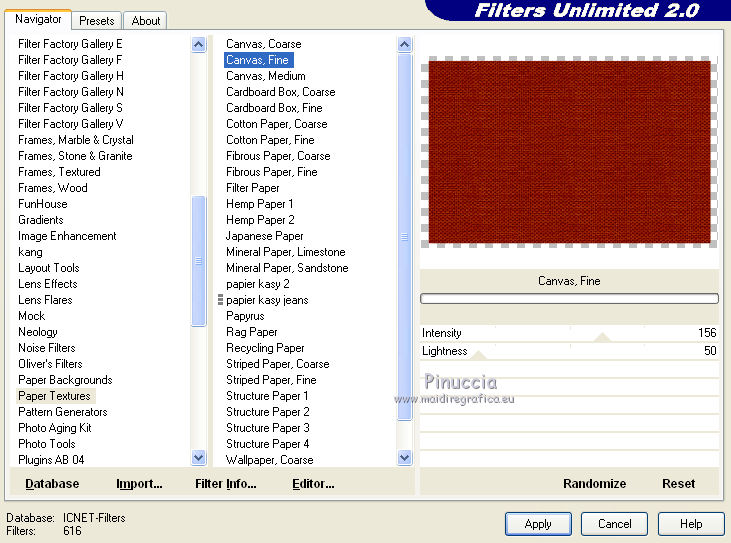
Task: Select Filter Factory Gallery N category
Action: [x=71, y=92]
